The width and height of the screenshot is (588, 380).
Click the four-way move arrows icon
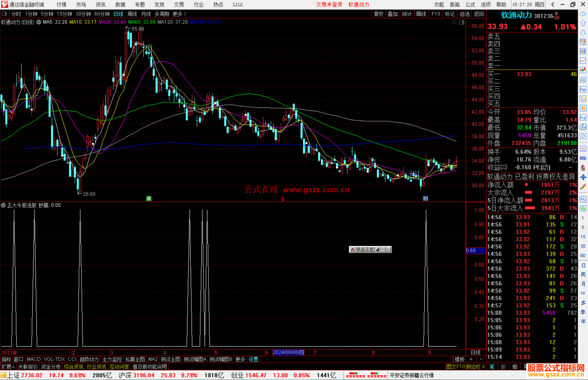pyautogui.click(x=583, y=177)
